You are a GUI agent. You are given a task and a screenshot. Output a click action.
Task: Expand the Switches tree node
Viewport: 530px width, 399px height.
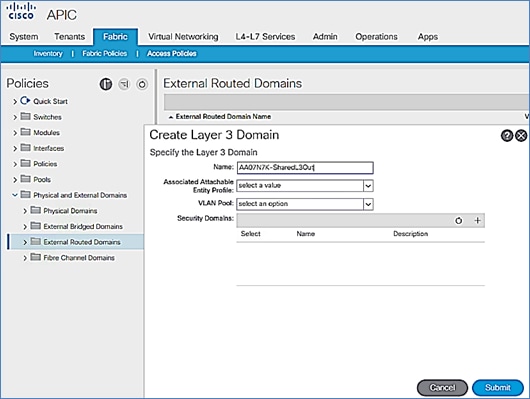[15, 117]
